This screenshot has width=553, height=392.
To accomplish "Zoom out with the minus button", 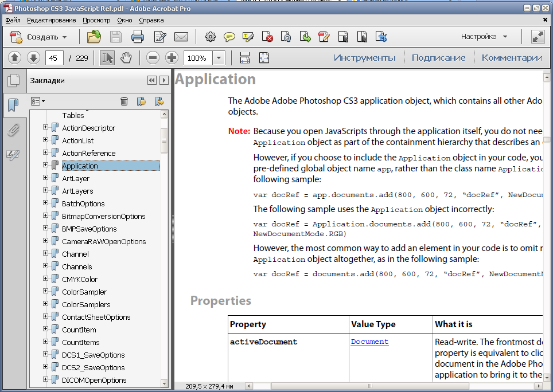I will [x=153, y=58].
